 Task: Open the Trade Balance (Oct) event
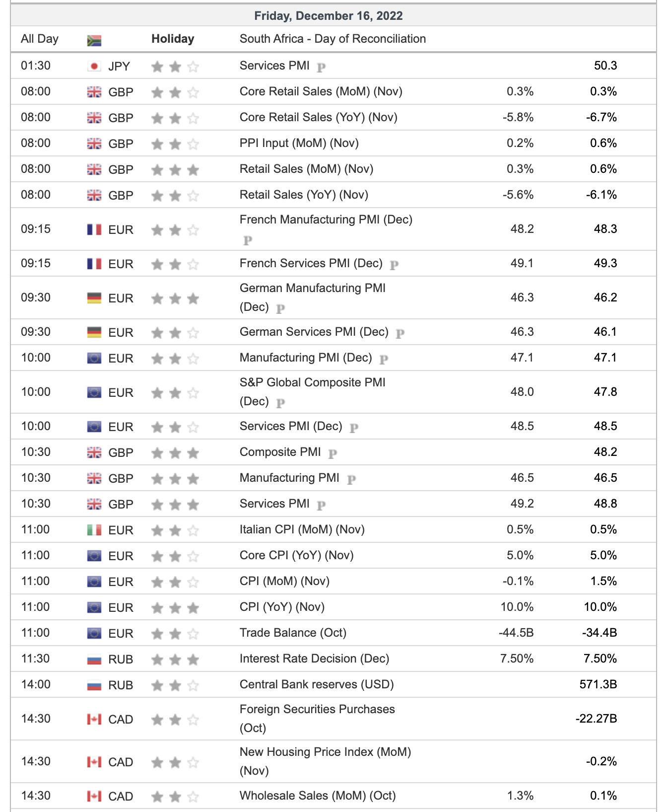pos(293,633)
